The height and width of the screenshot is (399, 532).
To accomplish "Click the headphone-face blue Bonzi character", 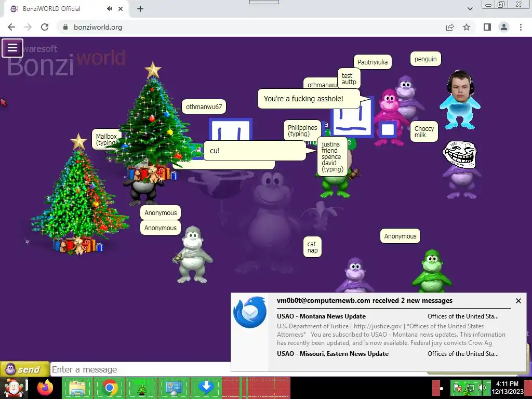I will (x=460, y=100).
